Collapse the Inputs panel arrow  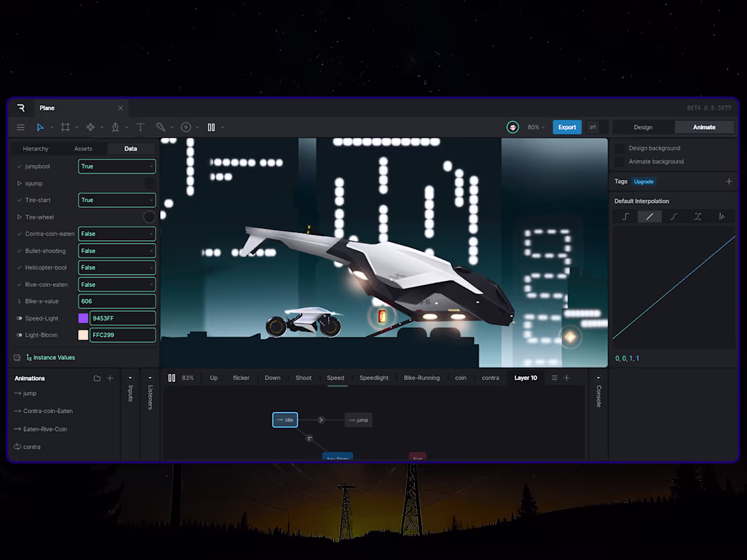(130, 378)
